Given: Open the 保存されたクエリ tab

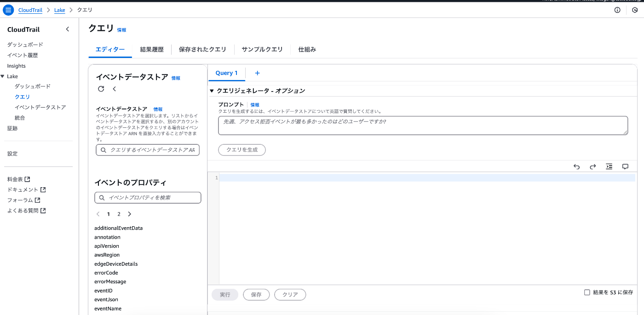Looking at the screenshot, I should point(202,49).
